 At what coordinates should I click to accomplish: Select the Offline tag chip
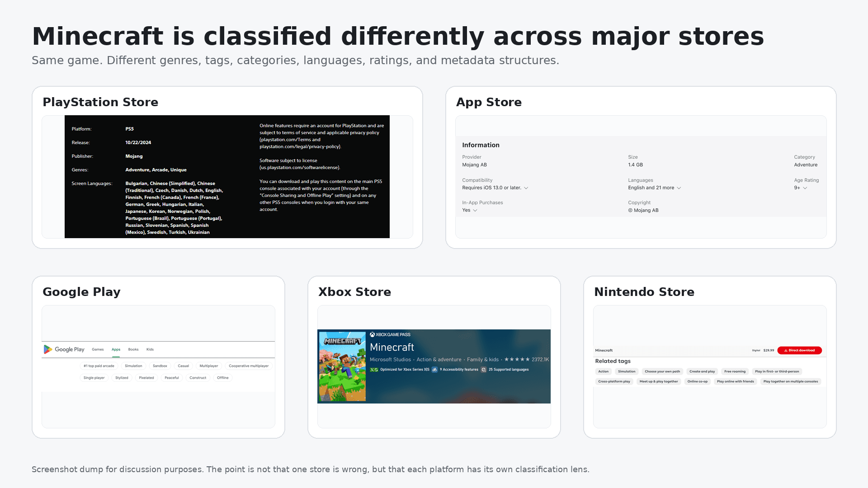click(223, 378)
